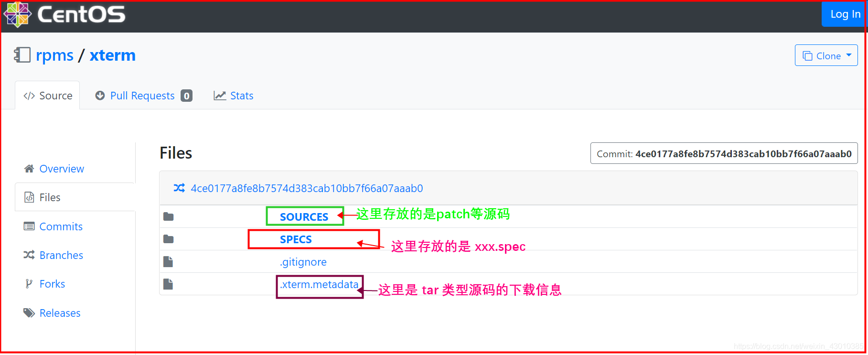Screen dimensions: 868x355
Task: Open the .gitignore file
Action: click(303, 262)
